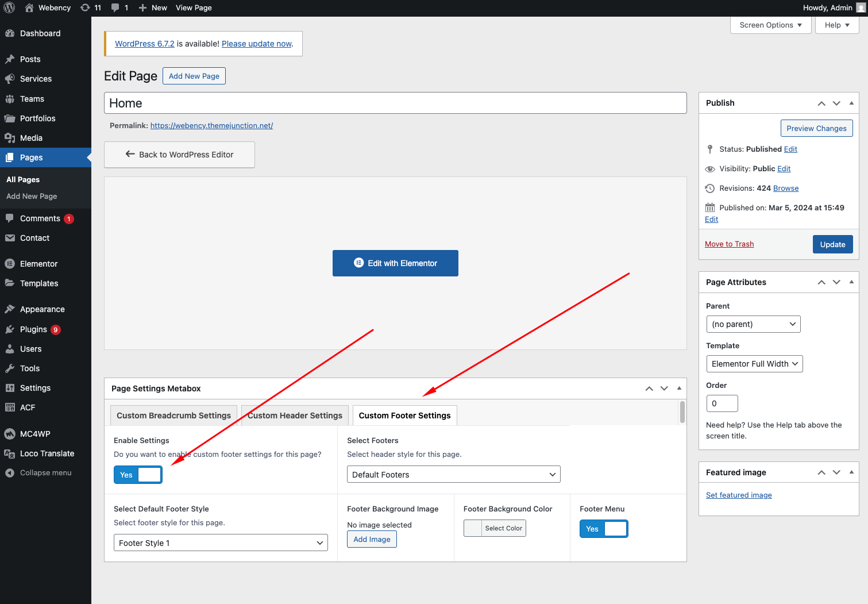Open Media icon in sidebar
868x604 pixels.
click(10, 138)
